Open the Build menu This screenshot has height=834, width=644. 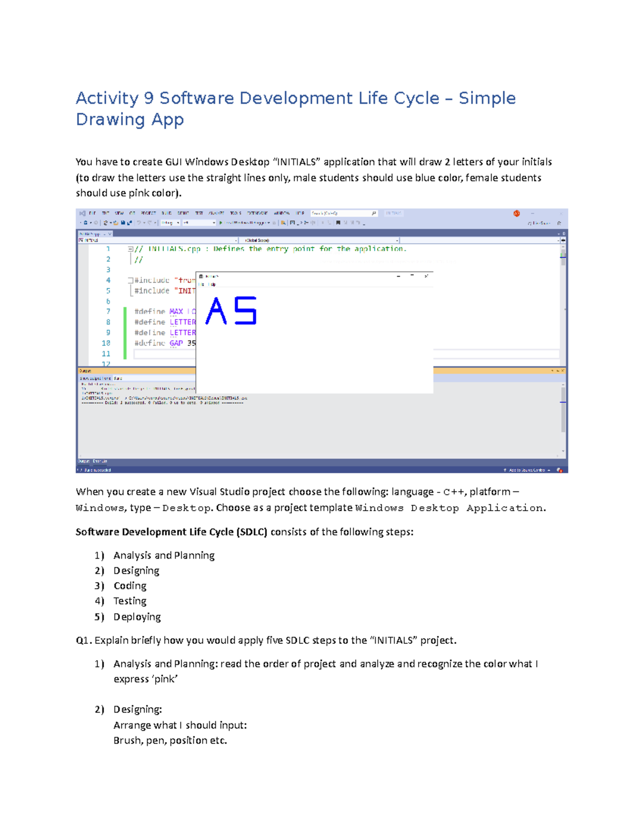tap(166, 213)
